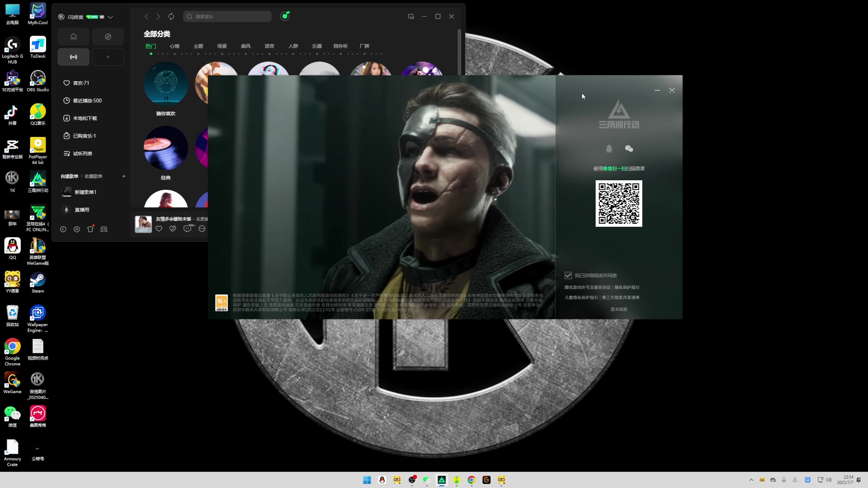Image resolution: width=868 pixels, height=488 pixels.
Task: Select 主题 category tab
Action: pyautogui.click(x=198, y=46)
